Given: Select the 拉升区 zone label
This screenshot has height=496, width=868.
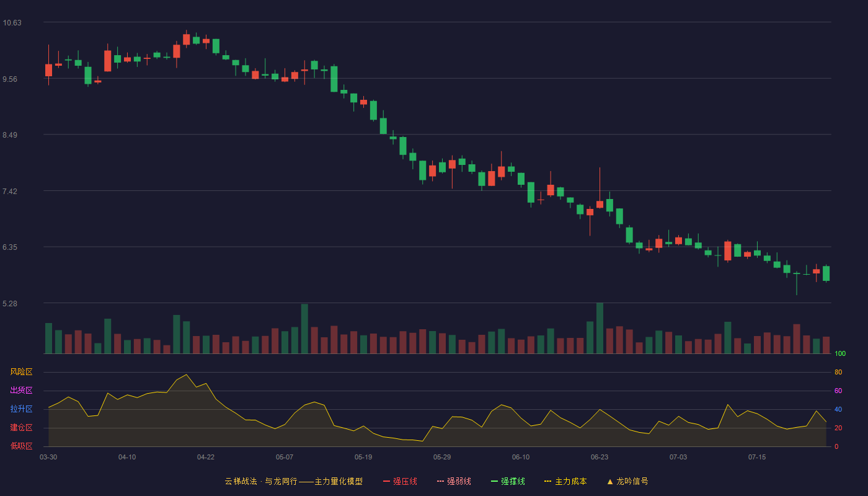Looking at the screenshot, I should pos(21,409).
